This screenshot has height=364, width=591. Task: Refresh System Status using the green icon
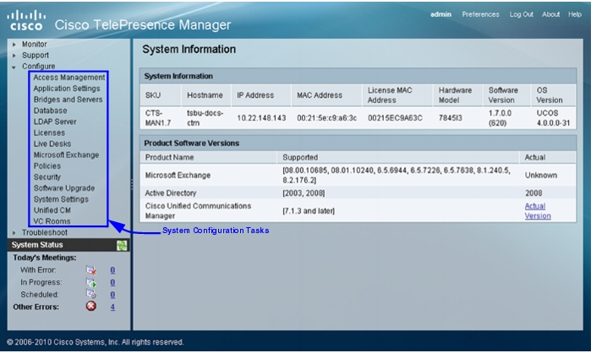point(122,246)
